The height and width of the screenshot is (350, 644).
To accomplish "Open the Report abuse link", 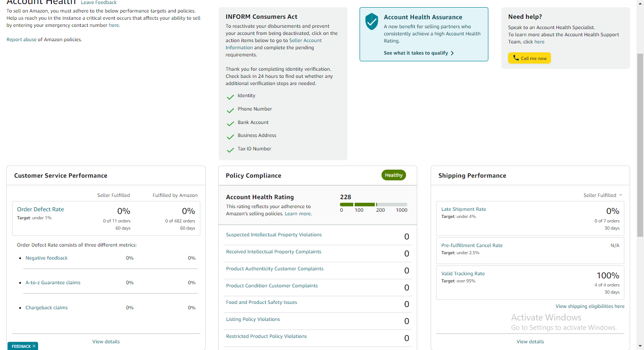I will tap(21, 40).
